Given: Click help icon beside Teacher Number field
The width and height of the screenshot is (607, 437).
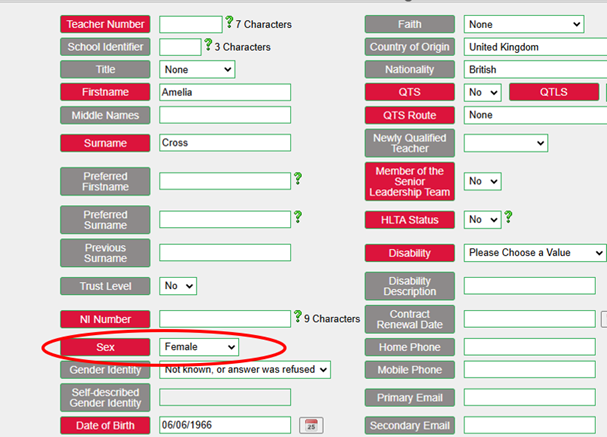Looking at the screenshot, I should 229,22.
